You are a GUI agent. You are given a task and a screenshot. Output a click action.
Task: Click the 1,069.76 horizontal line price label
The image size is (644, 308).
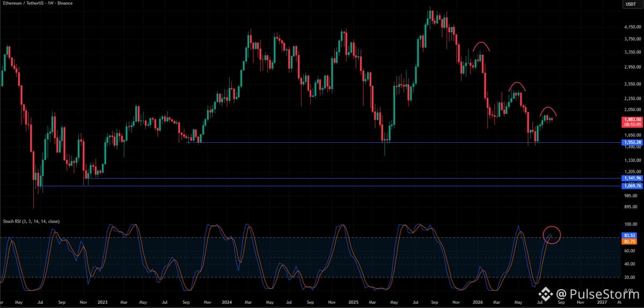(632, 186)
